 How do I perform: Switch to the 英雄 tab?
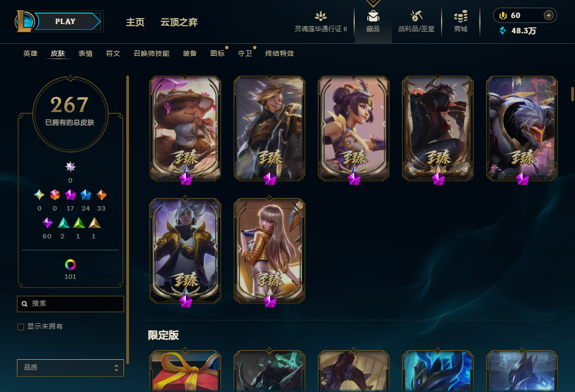[30, 54]
